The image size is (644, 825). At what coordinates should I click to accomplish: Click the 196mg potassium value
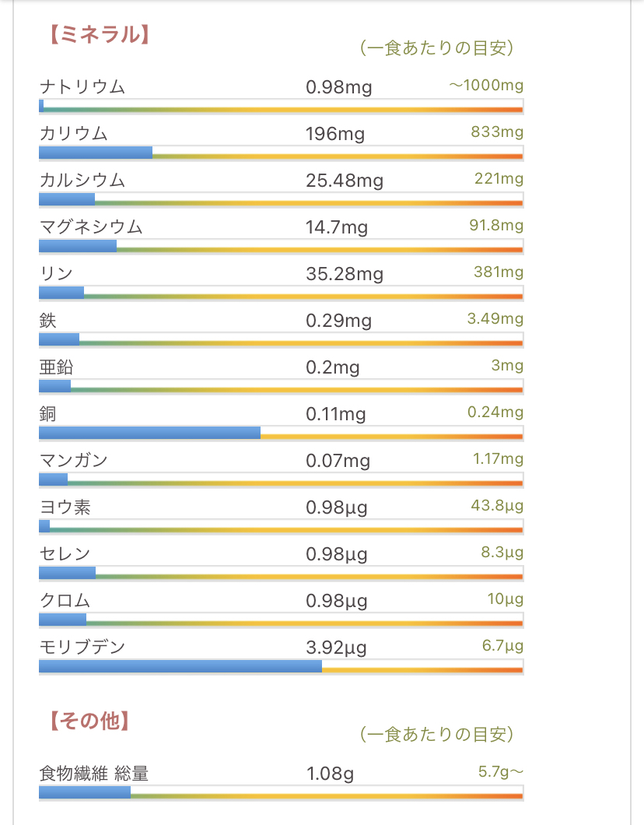pos(335,134)
